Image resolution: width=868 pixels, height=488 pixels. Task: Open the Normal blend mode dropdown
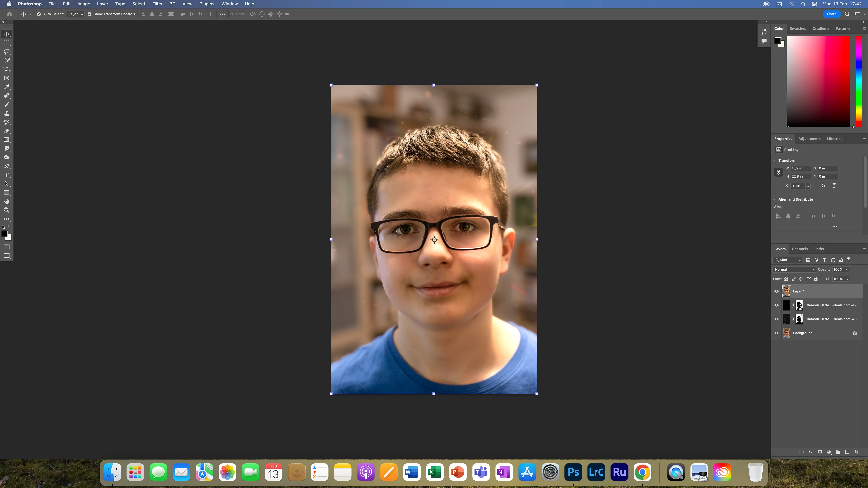pos(795,269)
